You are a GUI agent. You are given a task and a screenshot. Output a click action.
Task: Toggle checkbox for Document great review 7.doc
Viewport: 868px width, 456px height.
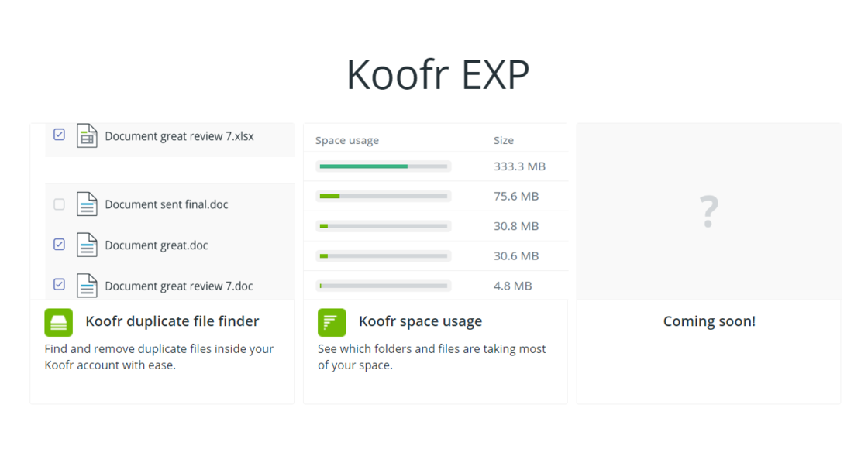[x=59, y=284]
